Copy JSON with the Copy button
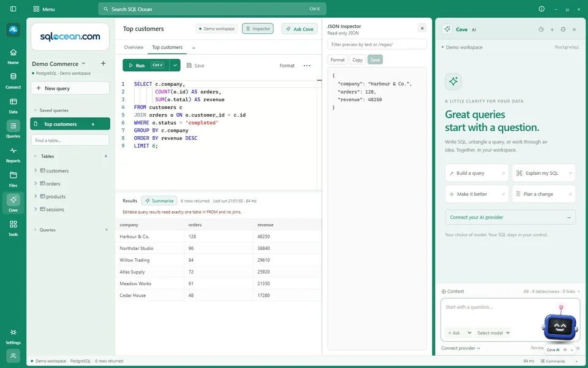This screenshot has height=368, width=588. [357, 59]
